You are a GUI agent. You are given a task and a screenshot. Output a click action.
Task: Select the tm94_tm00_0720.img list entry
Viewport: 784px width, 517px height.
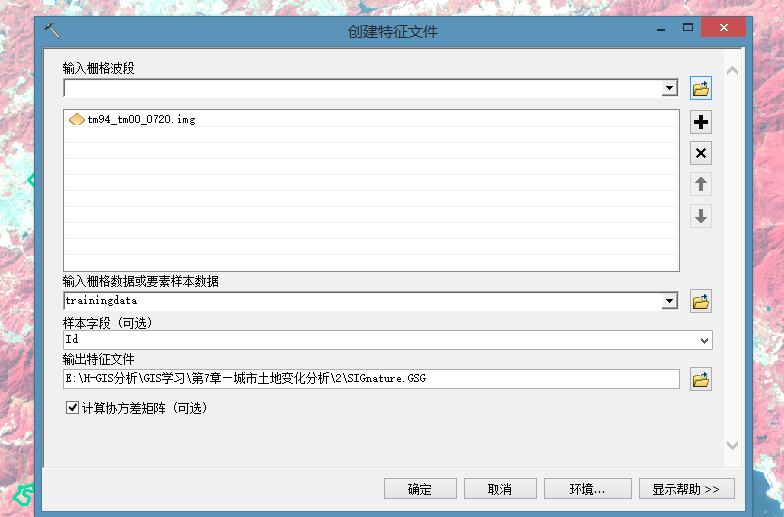pos(371,119)
